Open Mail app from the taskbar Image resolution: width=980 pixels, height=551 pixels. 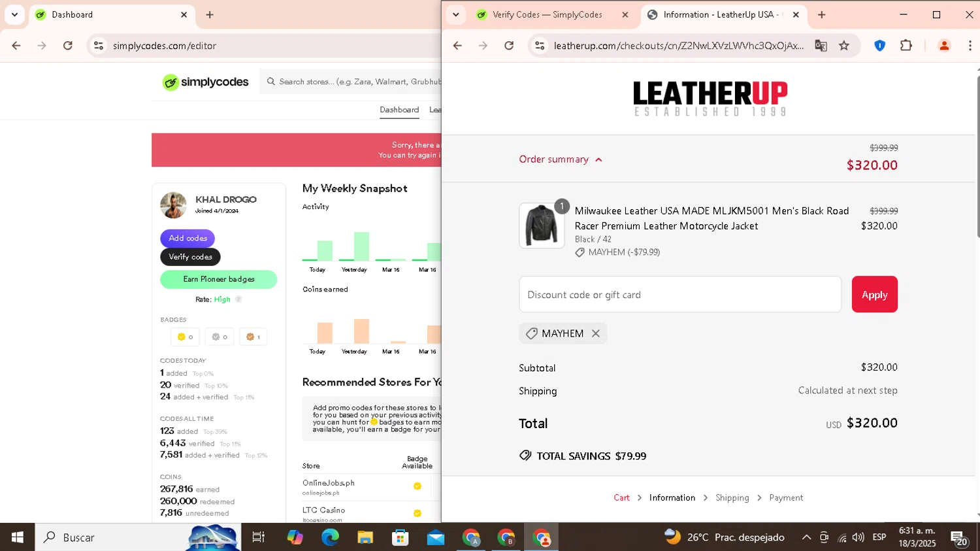[x=436, y=537]
